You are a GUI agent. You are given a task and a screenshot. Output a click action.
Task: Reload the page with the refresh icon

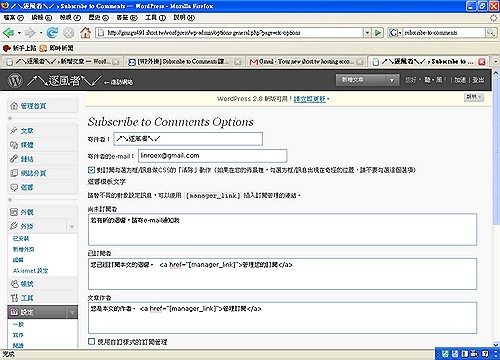(x=52, y=33)
